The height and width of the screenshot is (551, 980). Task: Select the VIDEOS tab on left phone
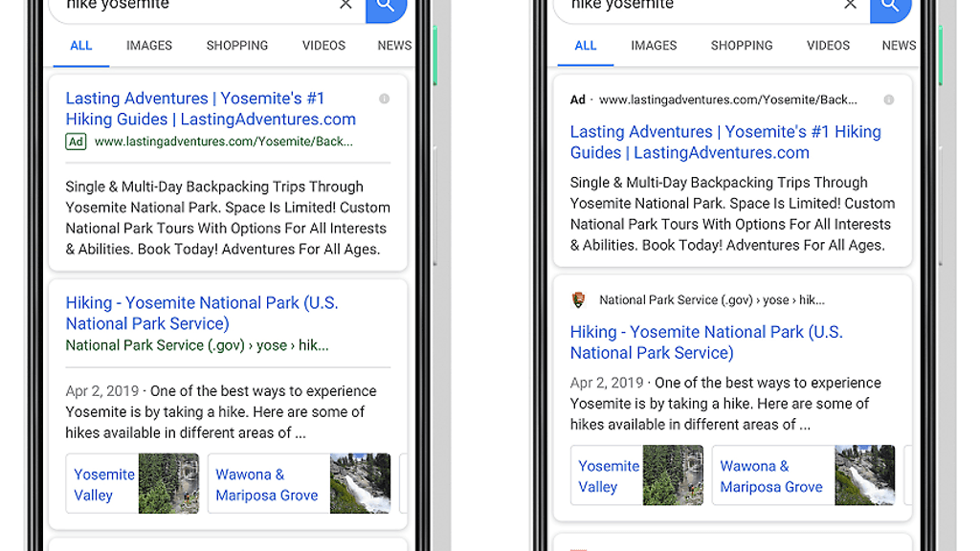[x=323, y=45]
